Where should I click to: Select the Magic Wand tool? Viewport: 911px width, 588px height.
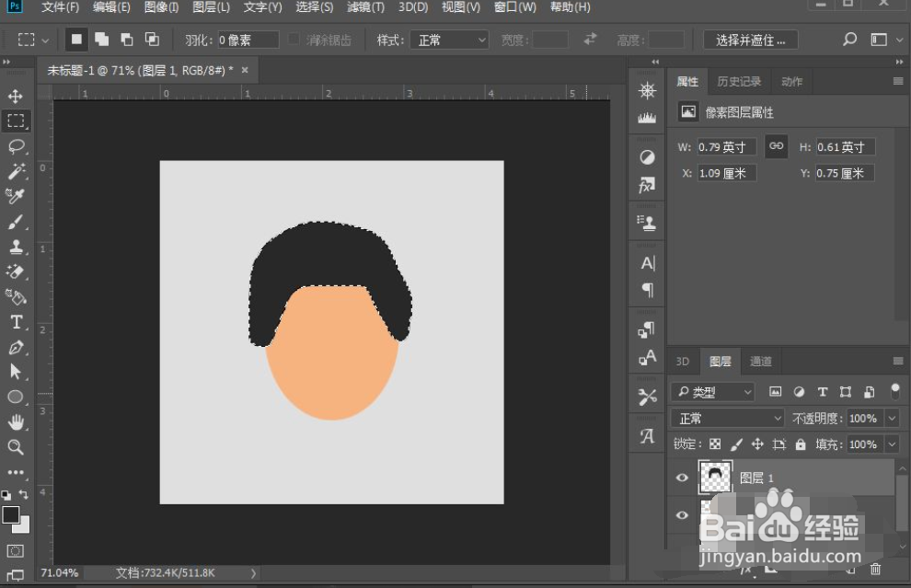[x=16, y=171]
